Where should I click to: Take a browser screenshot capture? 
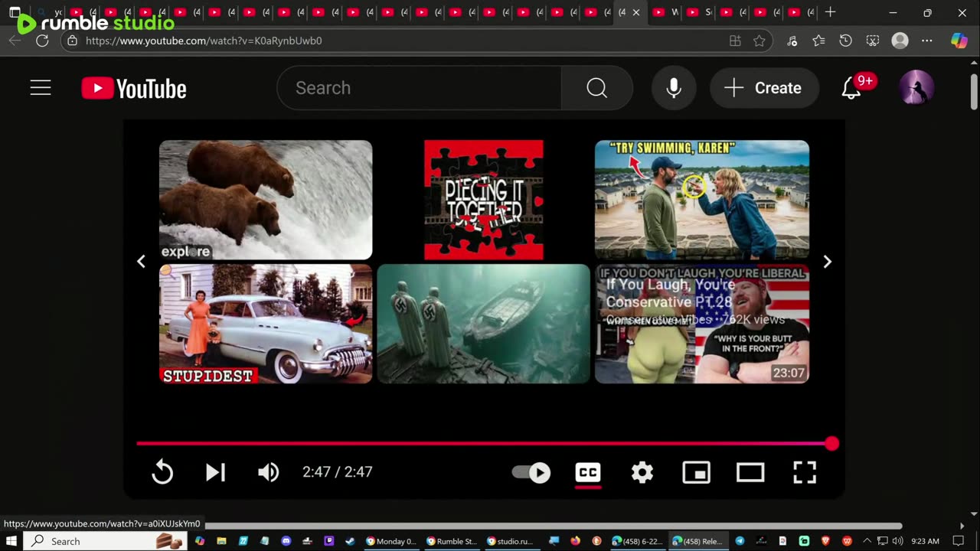coord(872,41)
